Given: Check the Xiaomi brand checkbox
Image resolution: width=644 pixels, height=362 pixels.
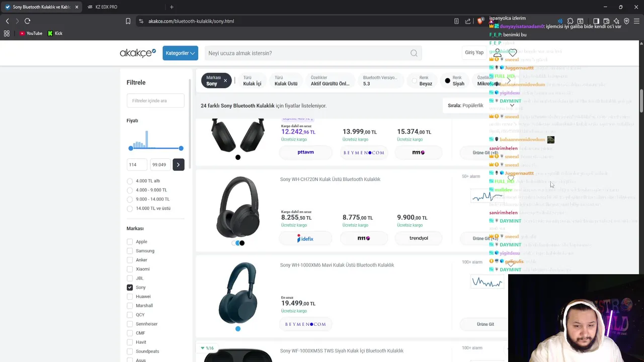Looking at the screenshot, I should 130,269.
